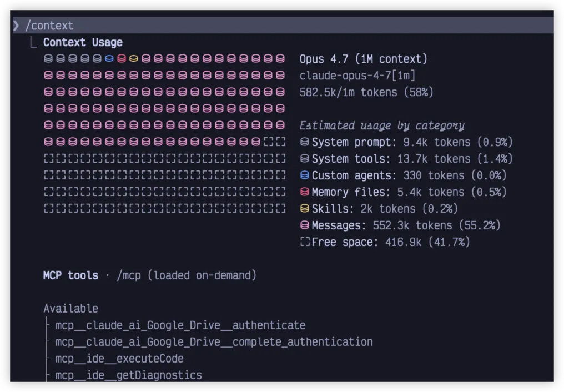
Task: Select mcp__claude_ai_Google_Drive__authenticate tool entry
Action: pos(180,325)
